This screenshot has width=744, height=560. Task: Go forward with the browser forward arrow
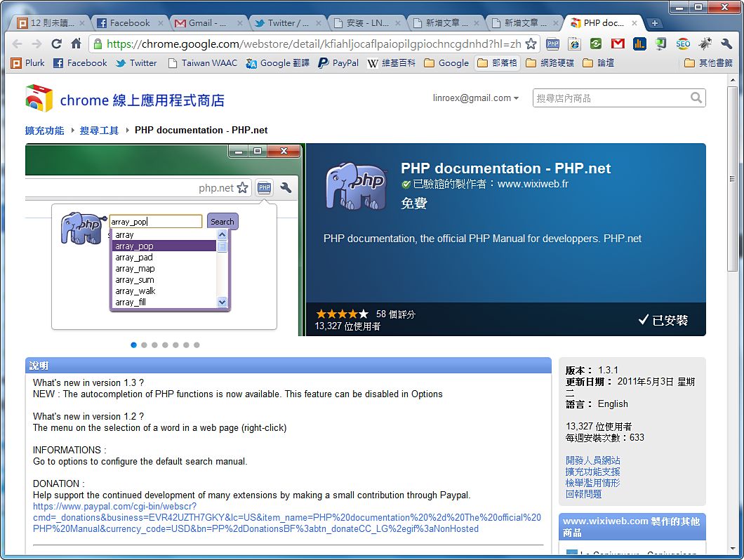36,44
